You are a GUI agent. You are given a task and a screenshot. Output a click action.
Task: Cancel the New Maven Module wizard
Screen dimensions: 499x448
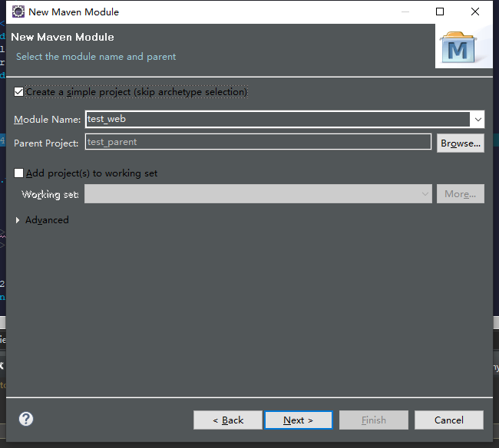point(449,420)
